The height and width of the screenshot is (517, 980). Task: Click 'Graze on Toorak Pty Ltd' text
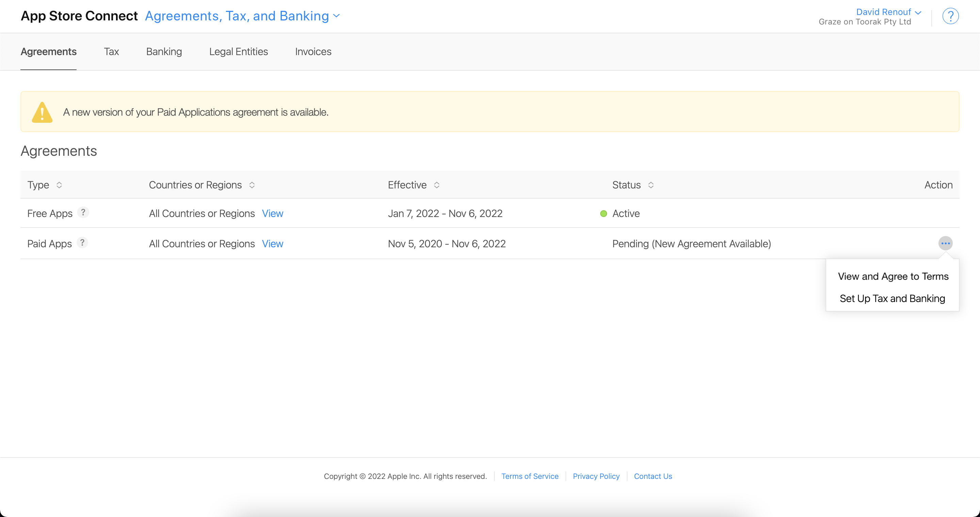pyautogui.click(x=864, y=22)
